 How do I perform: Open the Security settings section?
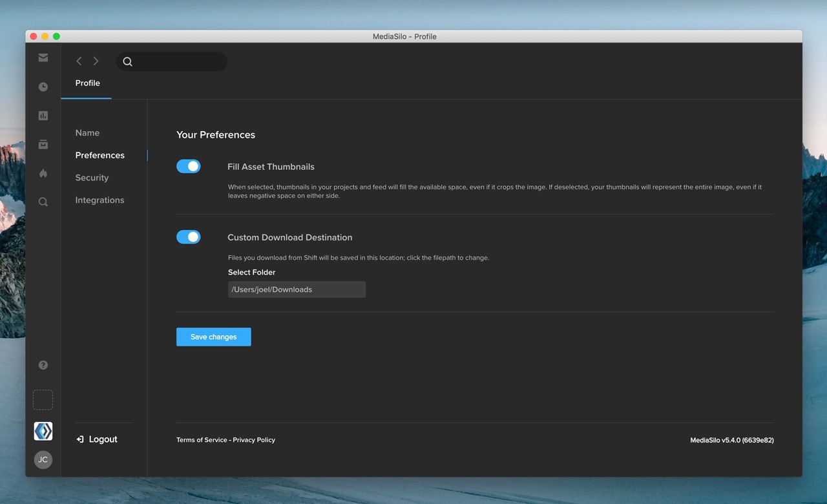[92, 178]
